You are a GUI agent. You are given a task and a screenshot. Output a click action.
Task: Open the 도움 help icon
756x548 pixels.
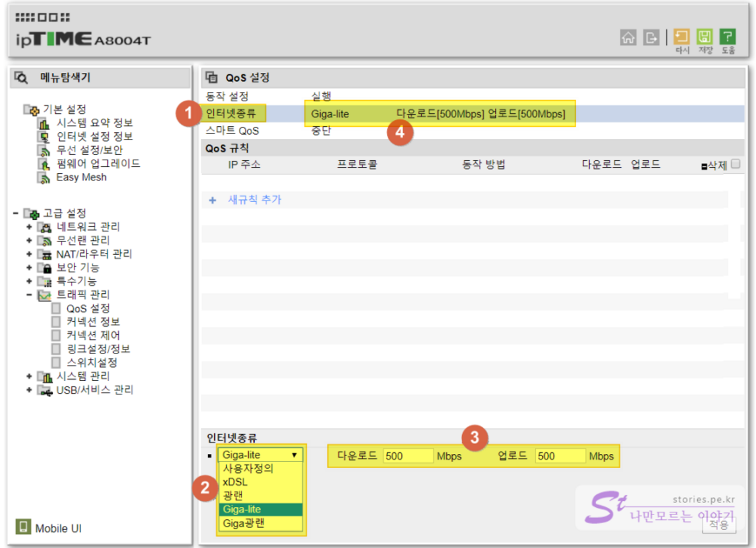[728, 37]
